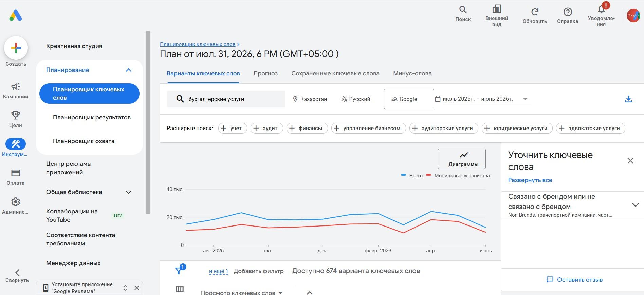The image size is (644, 295).
Task: Switch to Варианты ключевых слов tab
Action: coord(203,73)
